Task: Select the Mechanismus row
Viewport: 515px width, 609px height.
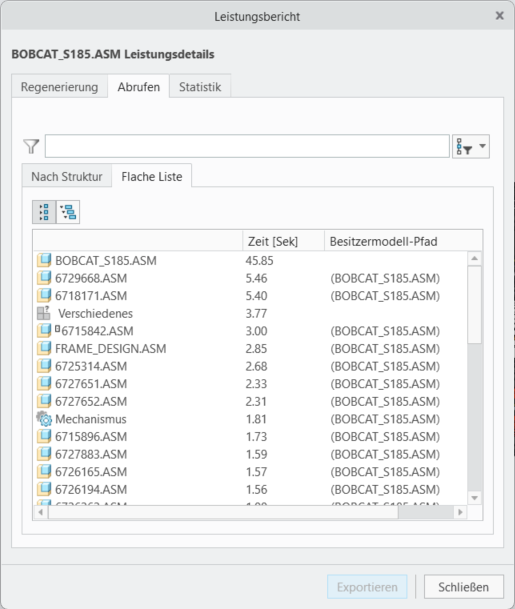Action: [251, 419]
